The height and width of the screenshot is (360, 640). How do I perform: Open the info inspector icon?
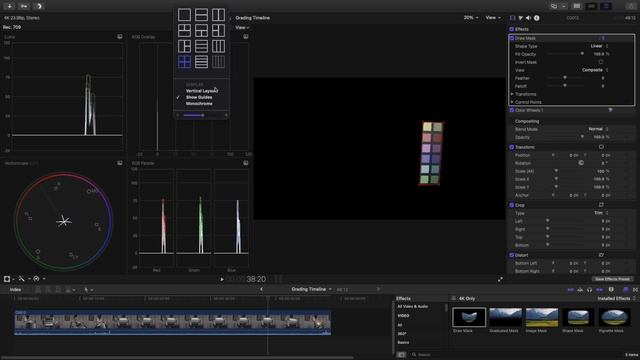[537, 18]
